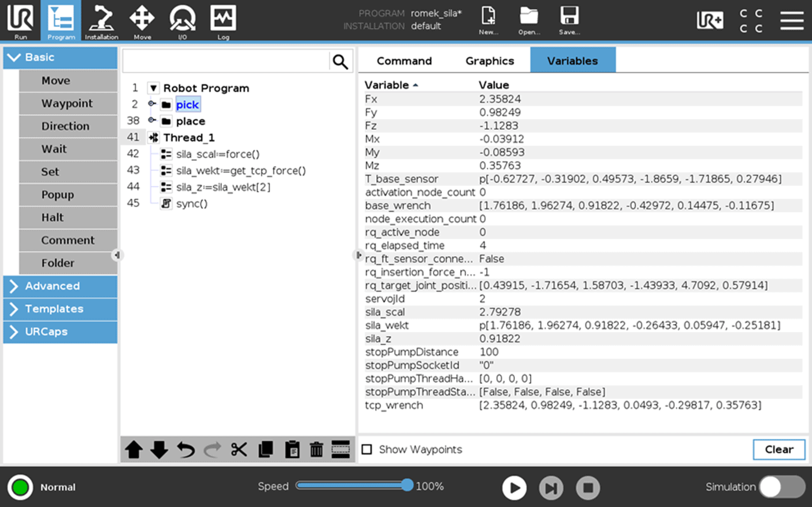The width and height of the screenshot is (812, 507).
Task: Move selected node up with arrow
Action: pos(134,449)
